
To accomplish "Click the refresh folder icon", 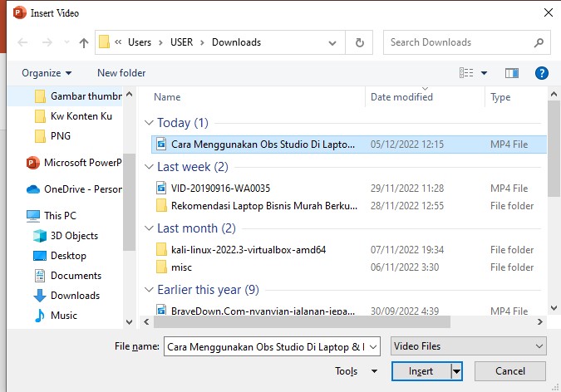I will pyautogui.click(x=359, y=42).
